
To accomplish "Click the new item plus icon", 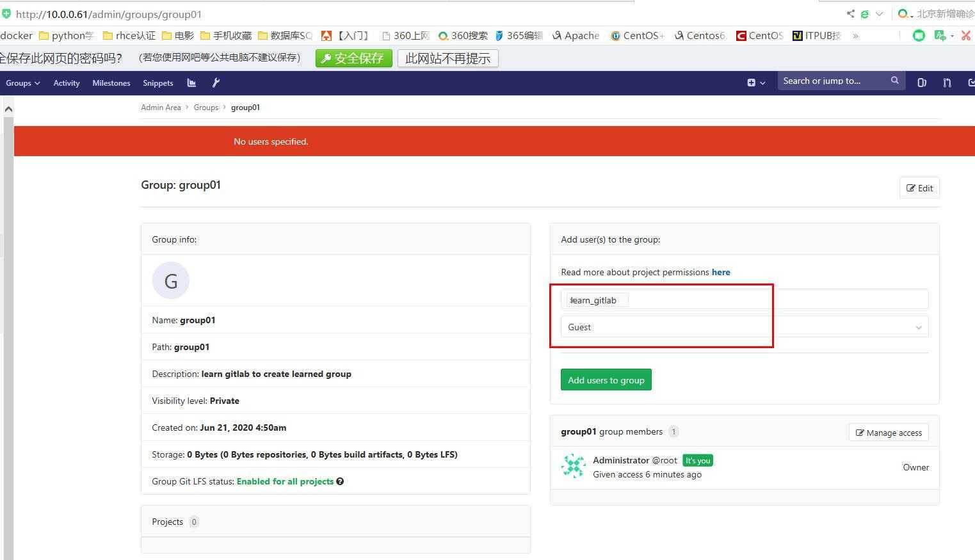I will [752, 83].
